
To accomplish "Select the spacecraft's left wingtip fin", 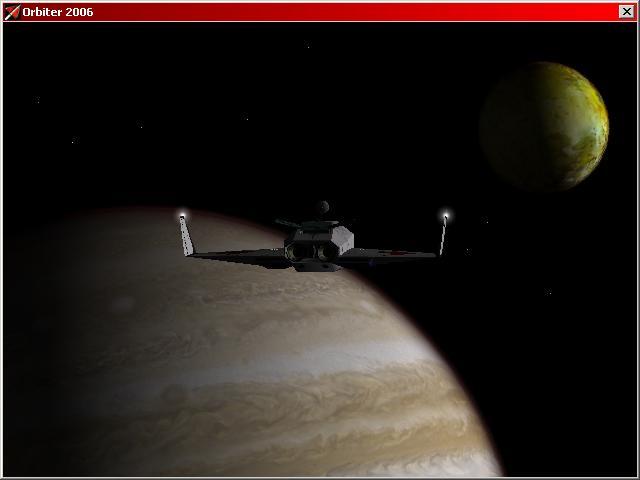I will pyautogui.click(x=187, y=236).
